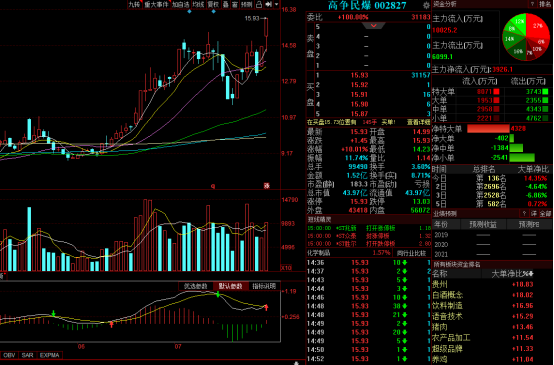Click the arrow-to-bar icon in chart toolbar
554x365 pixels.
point(269,4)
